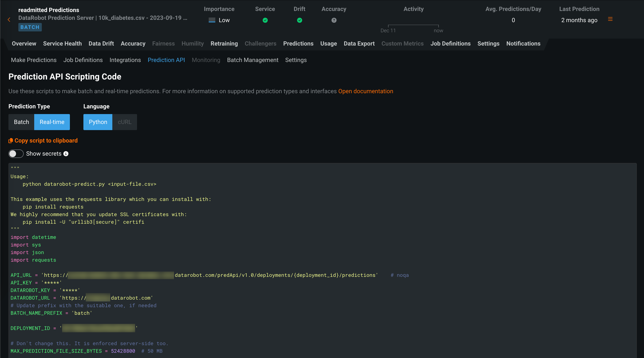Click Copy script to clipboard
The height and width of the screenshot is (358, 644).
pos(46,141)
